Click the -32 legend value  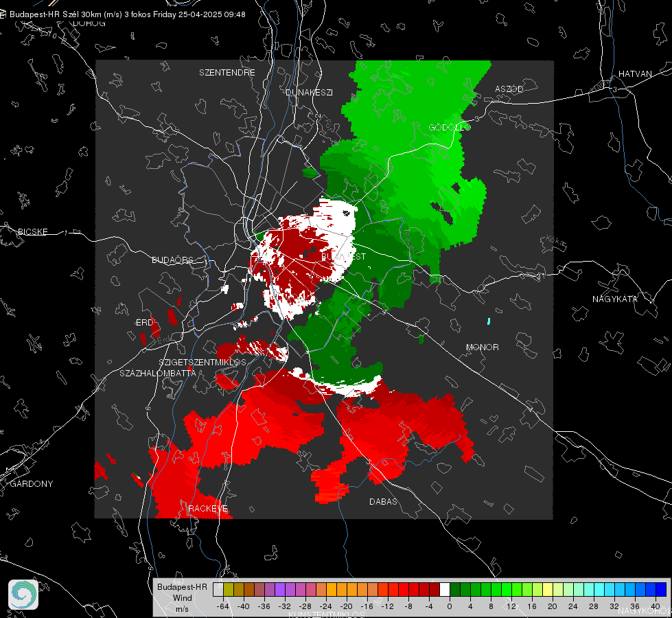tap(285, 606)
